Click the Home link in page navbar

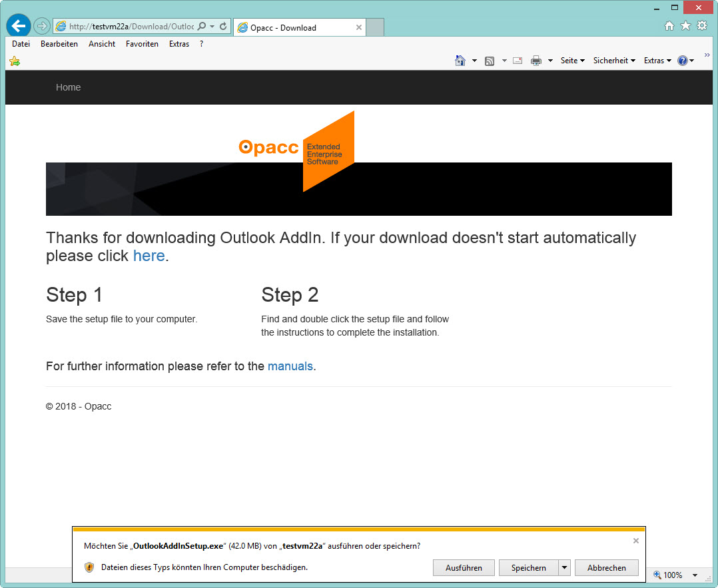click(x=68, y=87)
